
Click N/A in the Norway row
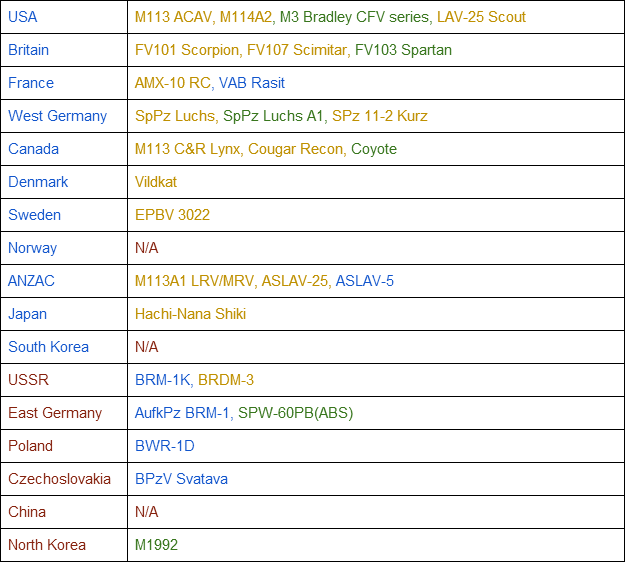click(x=146, y=248)
